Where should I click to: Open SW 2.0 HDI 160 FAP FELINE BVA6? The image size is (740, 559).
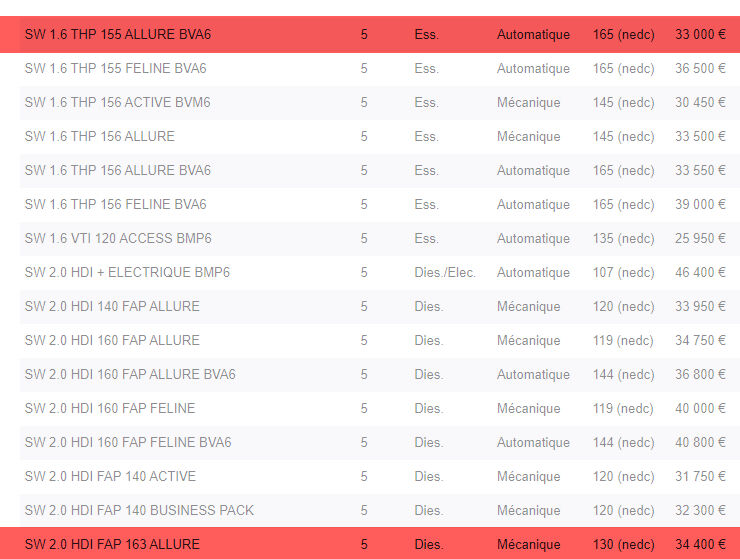click(380, 442)
